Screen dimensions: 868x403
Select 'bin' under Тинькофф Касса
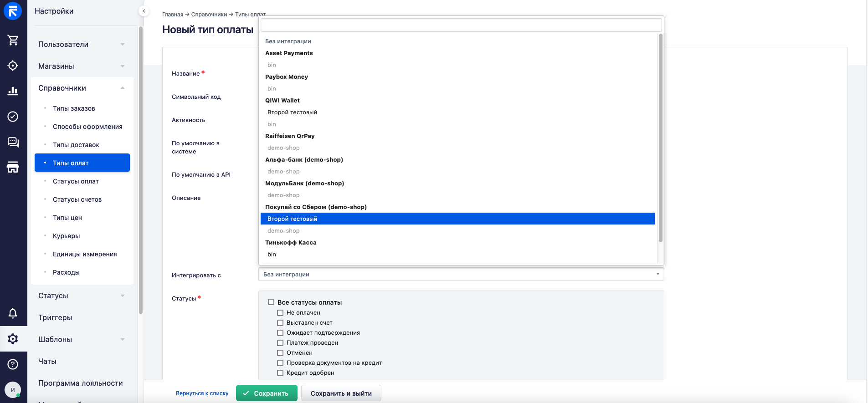458,254
